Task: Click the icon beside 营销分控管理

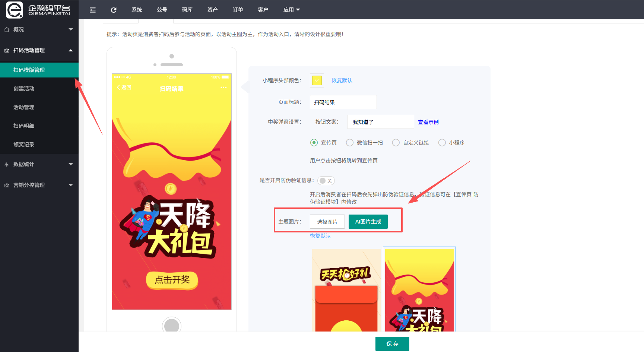Action: click(x=7, y=185)
